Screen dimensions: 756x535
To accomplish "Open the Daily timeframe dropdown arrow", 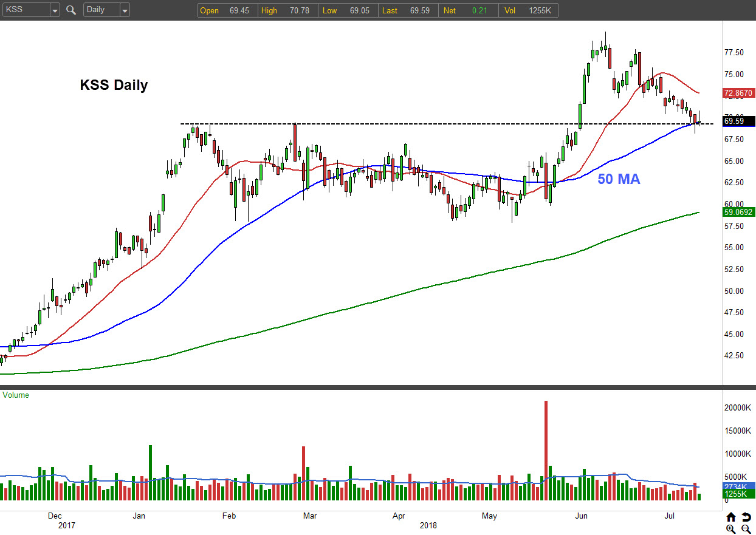I will click(125, 10).
